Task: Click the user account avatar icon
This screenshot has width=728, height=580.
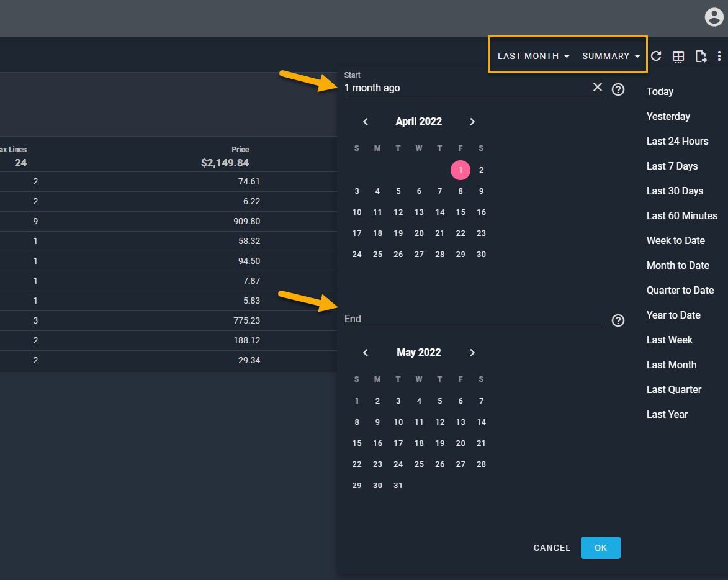Action: (714, 17)
